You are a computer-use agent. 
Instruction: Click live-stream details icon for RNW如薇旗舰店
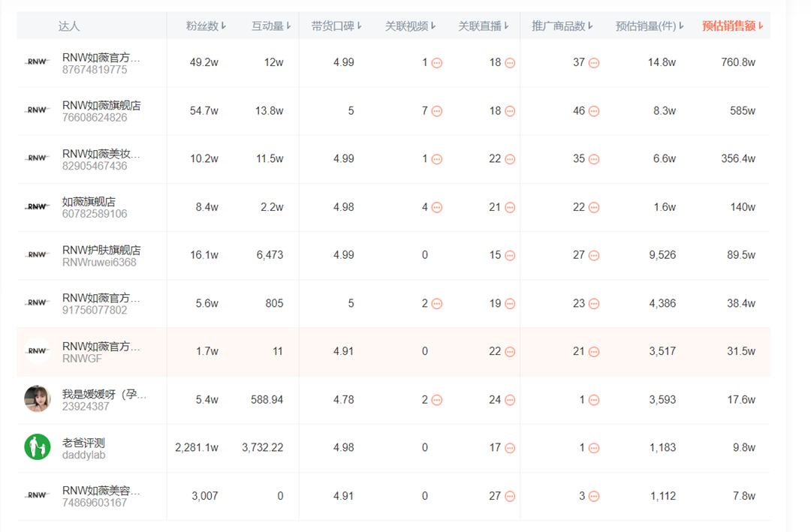click(510, 111)
